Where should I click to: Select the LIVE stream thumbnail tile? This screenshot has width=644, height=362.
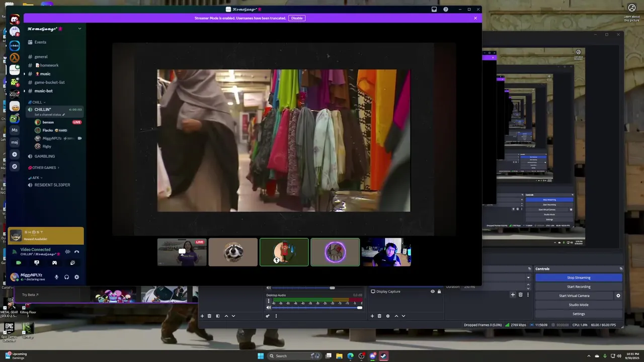[x=182, y=252]
